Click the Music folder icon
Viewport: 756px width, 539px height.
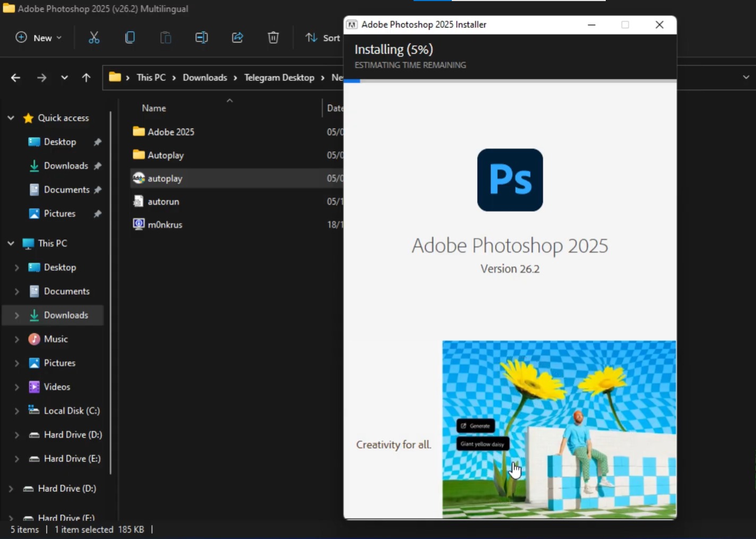tap(34, 339)
